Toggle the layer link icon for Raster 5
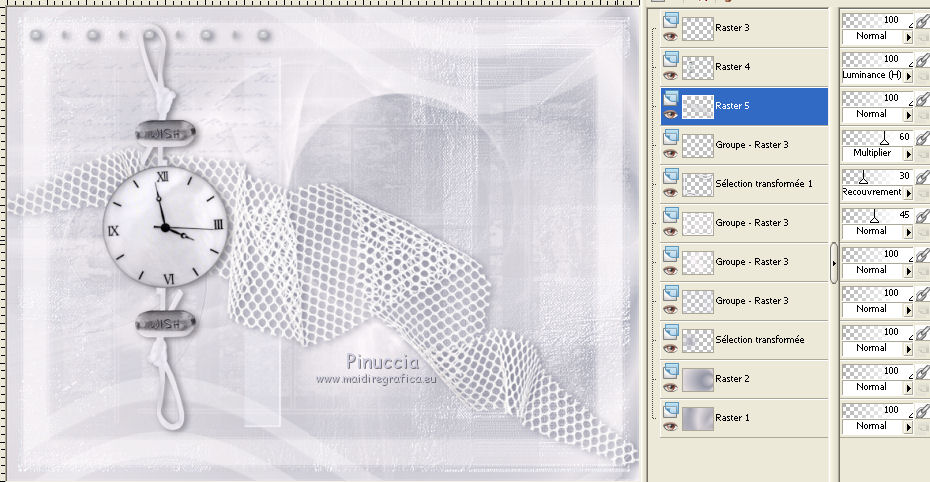Screen dimensions: 930x482 pyautogui.click(x=922, y=101)
